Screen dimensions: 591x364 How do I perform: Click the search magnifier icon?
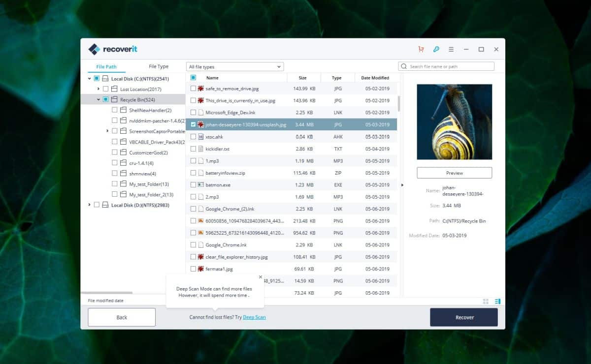404,66
